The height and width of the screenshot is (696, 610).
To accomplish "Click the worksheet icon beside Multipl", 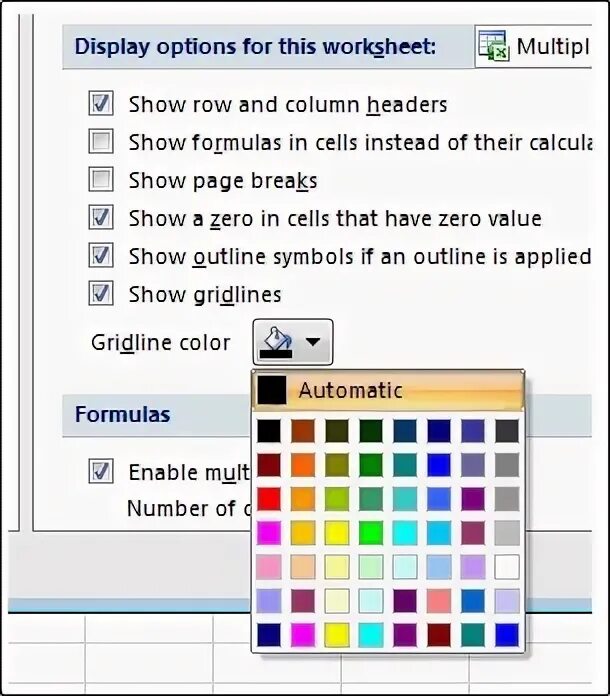I will [493, 47].
